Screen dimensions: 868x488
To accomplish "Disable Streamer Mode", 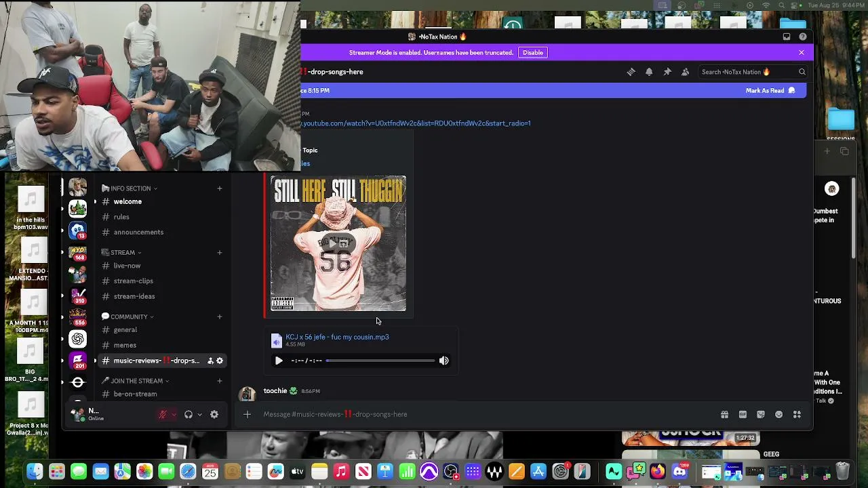I will click(533, 52).
